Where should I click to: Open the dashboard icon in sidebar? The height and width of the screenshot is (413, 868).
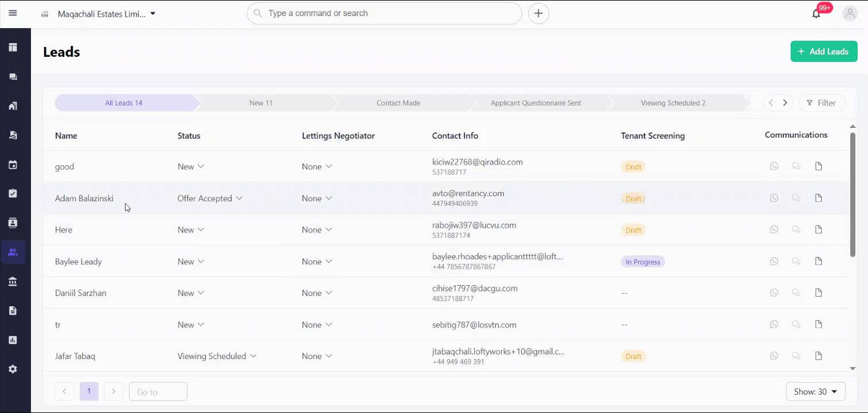click(x=13, y=48)
